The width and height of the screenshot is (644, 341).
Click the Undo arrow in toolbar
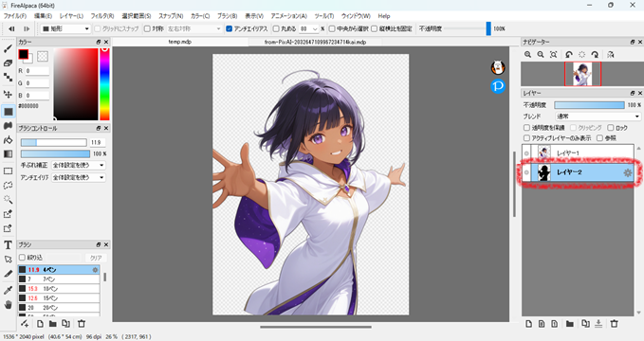coord(12,28)
